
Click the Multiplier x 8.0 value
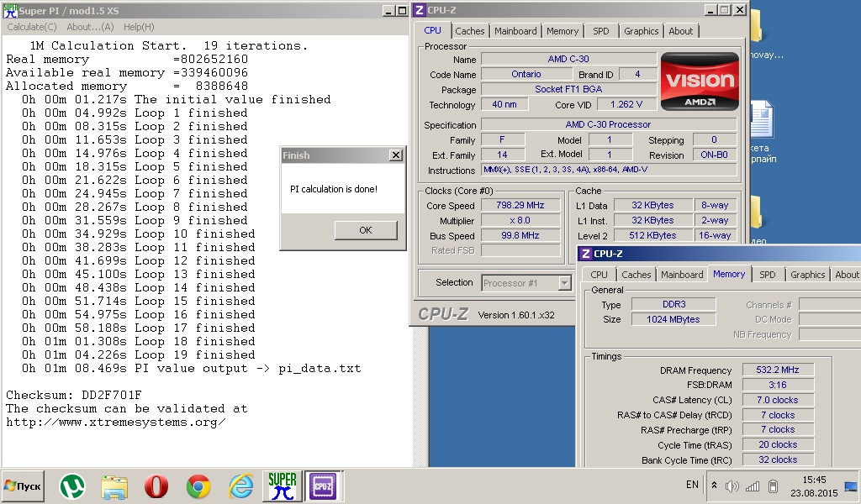(x=520, y=220)
